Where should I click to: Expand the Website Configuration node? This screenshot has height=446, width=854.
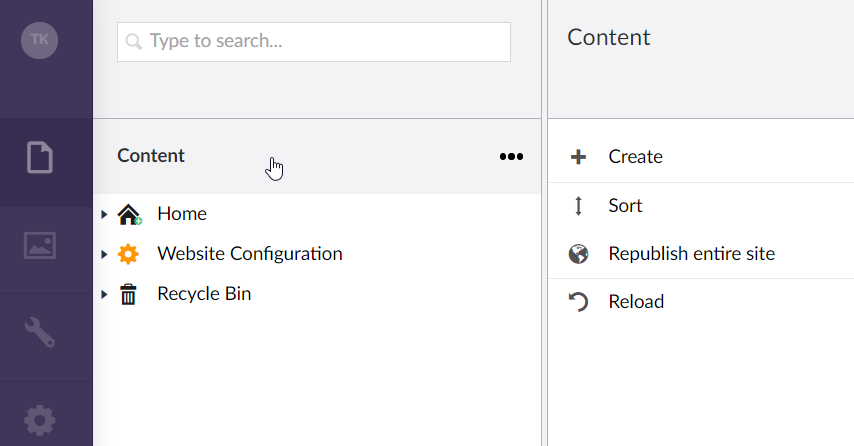click(104, 254)
